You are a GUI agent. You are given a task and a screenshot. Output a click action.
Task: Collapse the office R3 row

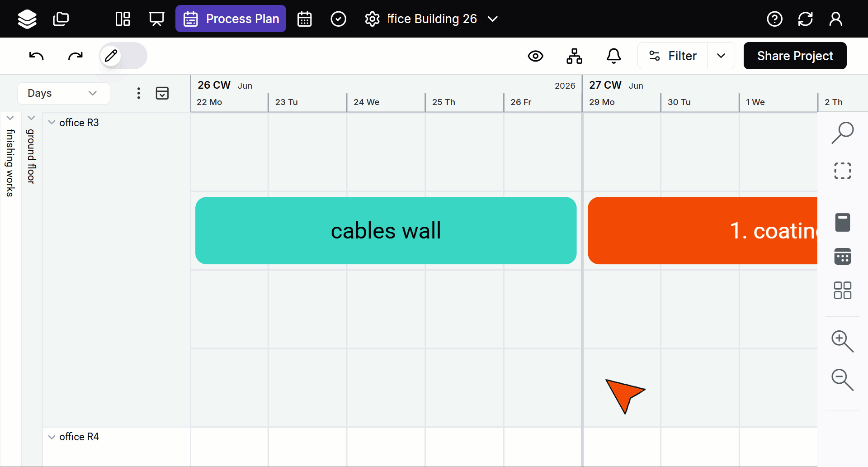tap(52, 123)
